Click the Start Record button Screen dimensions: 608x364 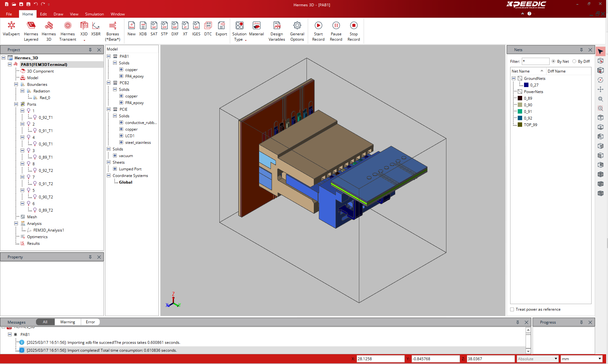click(x=318, y=31)
